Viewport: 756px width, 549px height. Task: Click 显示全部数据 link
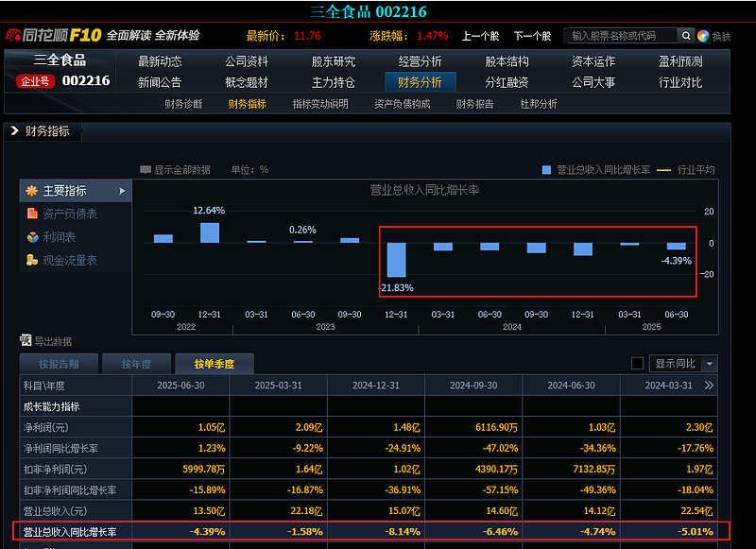181,170
